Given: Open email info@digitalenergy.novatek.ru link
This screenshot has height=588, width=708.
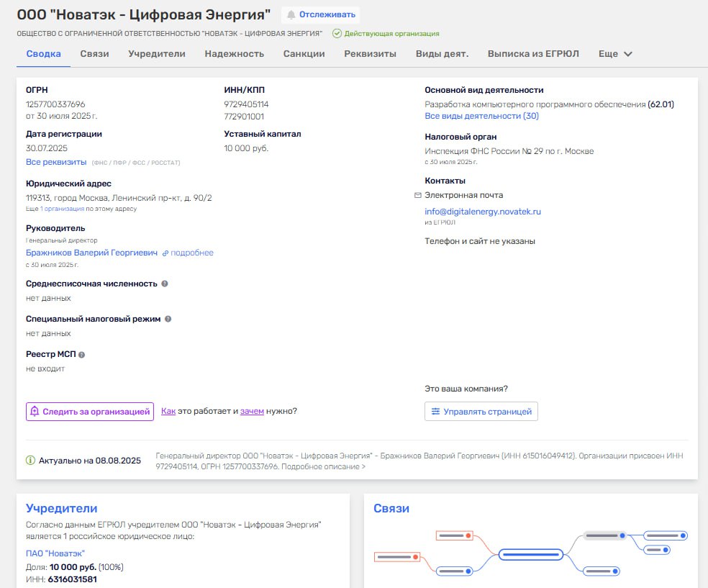Looking at the screenshot, I should [483, 212].
